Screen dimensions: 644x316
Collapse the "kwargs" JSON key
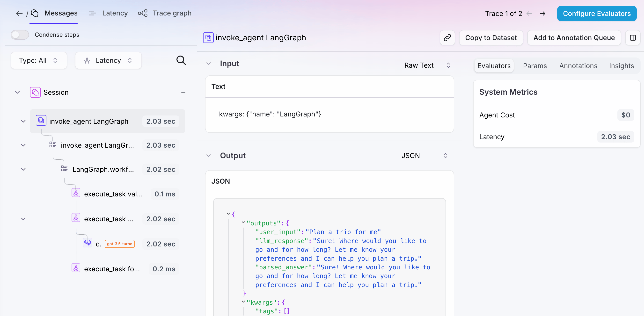243,302
